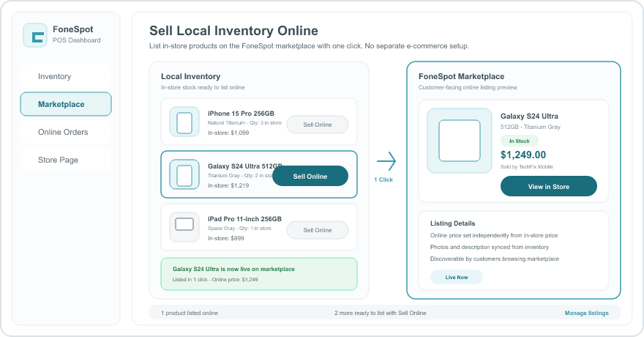Click 'Photos and description synced from inventory'
The image size is (644, 337).
[489, 247]
